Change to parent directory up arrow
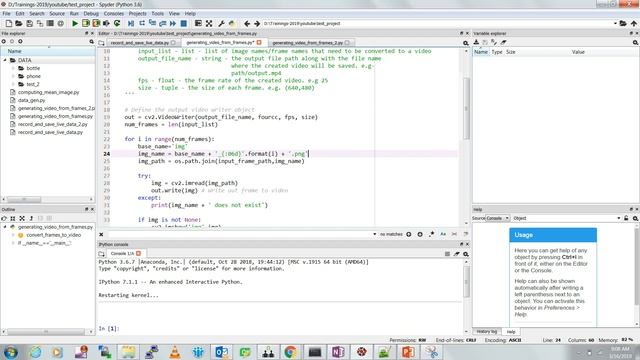Viewport: 640px width, 360px height. point(633,24)
